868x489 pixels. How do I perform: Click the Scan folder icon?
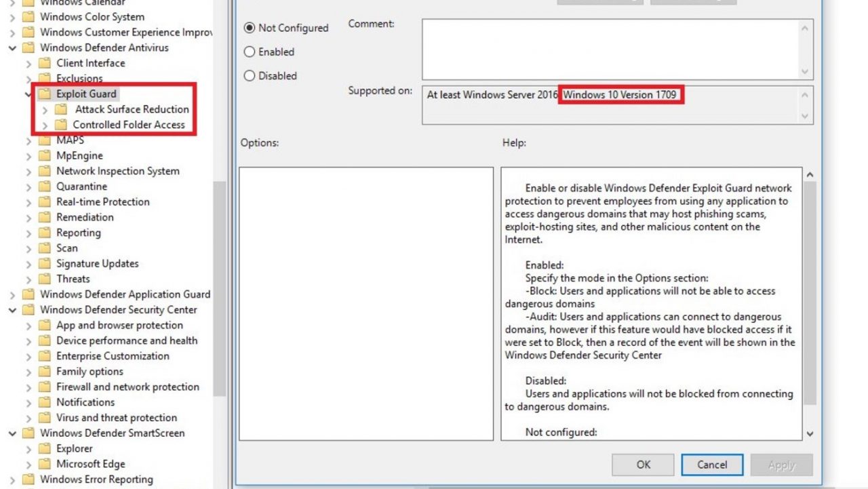click(x=44, y=248)
